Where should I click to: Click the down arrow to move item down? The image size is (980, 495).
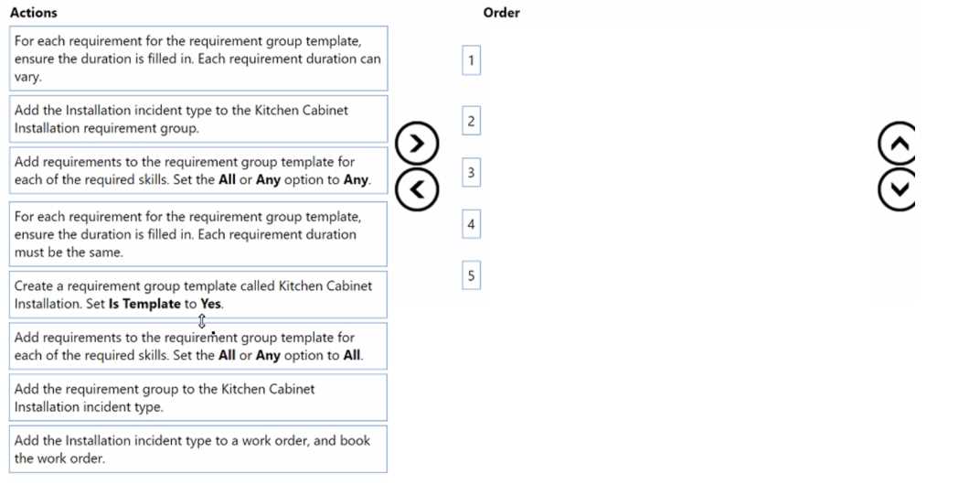click(x=896, y=189)
